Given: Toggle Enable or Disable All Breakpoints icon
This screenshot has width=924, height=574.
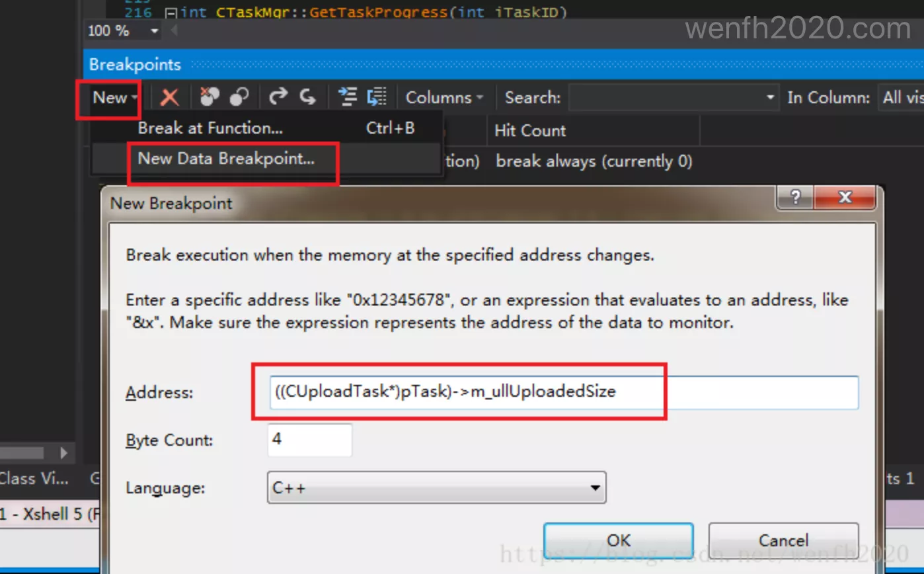Looking at the screenshot, I should (239, 97).
